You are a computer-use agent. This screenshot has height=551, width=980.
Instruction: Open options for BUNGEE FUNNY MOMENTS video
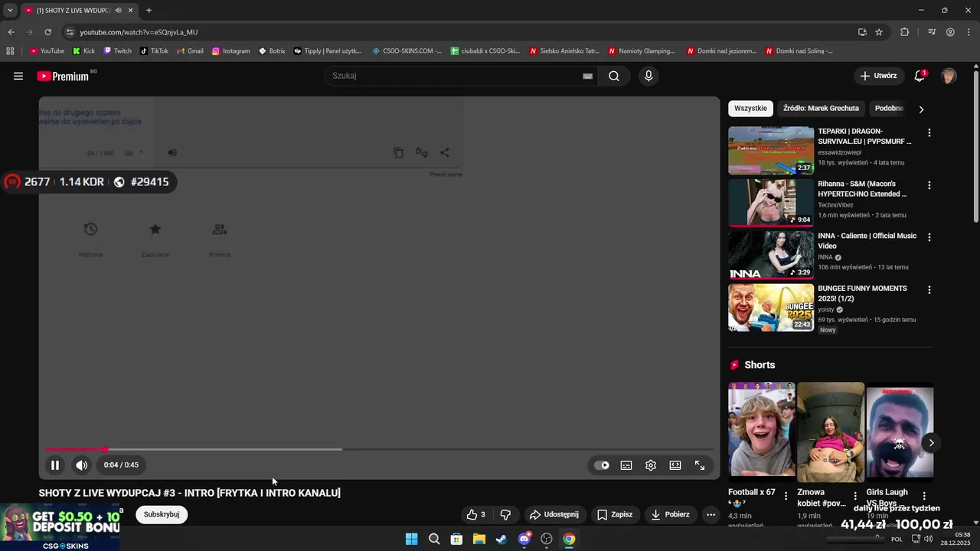click(929, 290)
